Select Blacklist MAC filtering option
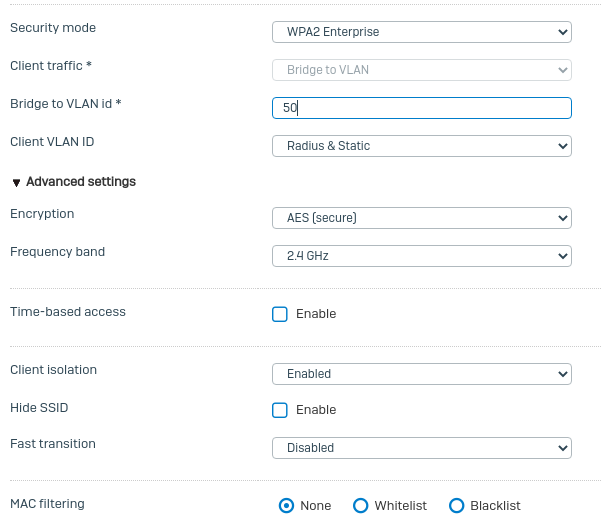This screenshot has width=602, height=529. click(x=456, y=506)
